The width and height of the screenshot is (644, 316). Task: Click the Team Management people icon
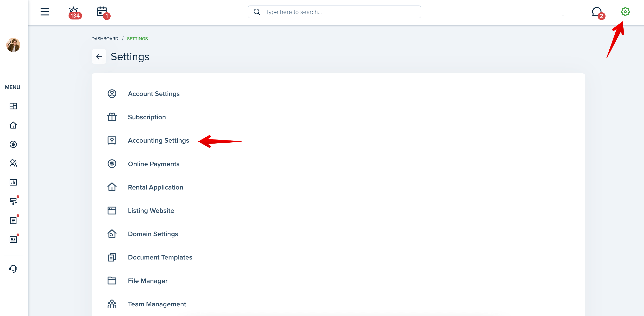tap(112, 304)
